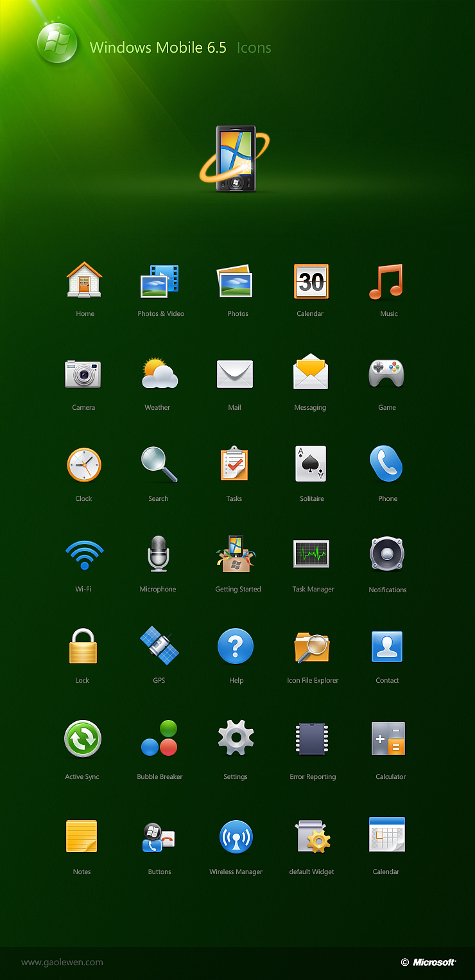The width and height of the screenshot is (475, 980).
Task: Click the "Active Sync" label text
Action: [82, 777]
